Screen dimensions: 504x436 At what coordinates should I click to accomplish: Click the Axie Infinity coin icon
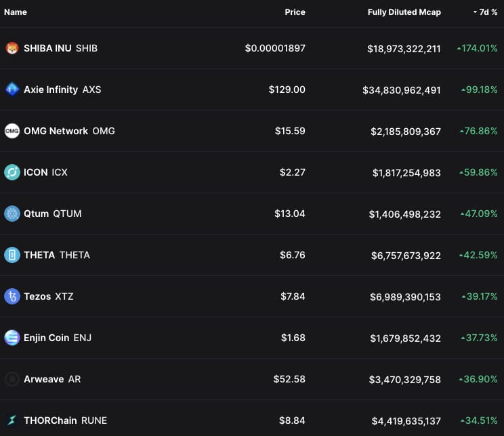[x=12, y=90]
